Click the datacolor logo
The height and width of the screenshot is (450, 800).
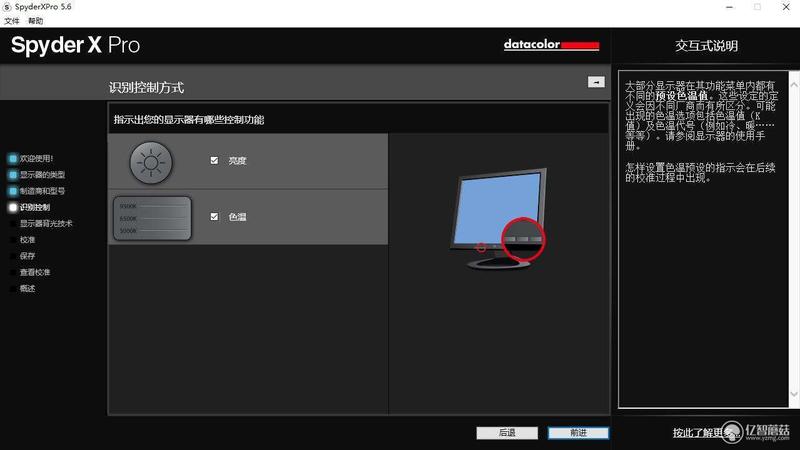(x=551, y=45)
